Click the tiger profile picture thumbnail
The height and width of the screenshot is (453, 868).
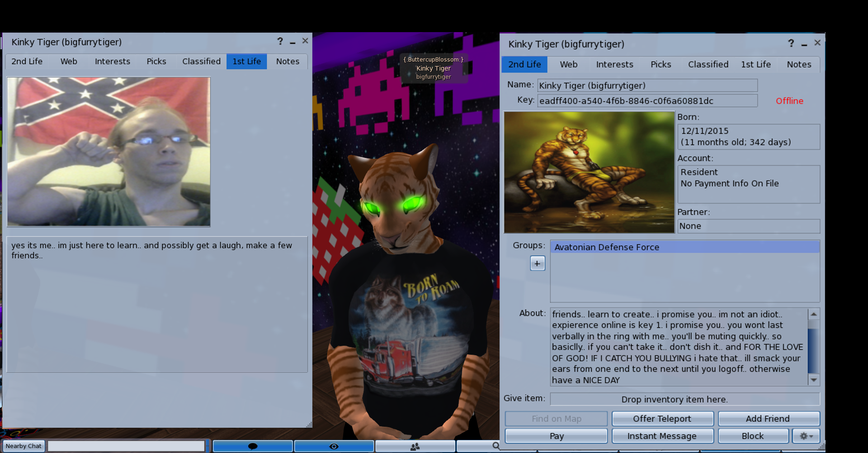pyautogui.click(x=589, y=172)
